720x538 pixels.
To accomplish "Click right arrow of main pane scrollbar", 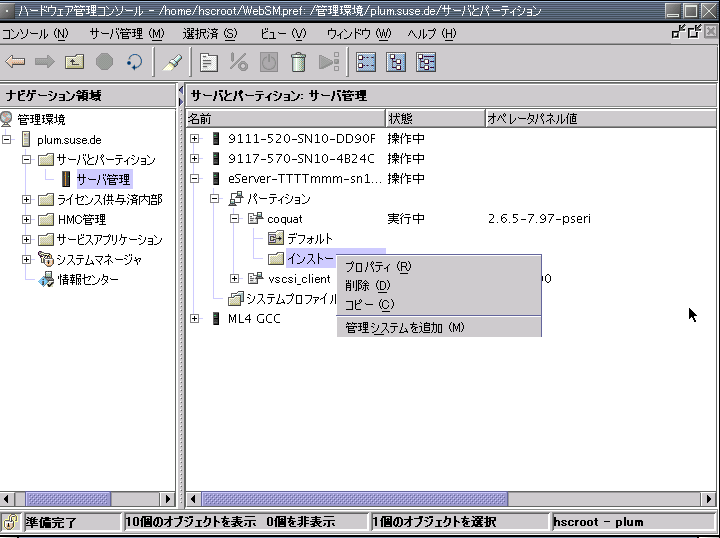I will point(708,499).
